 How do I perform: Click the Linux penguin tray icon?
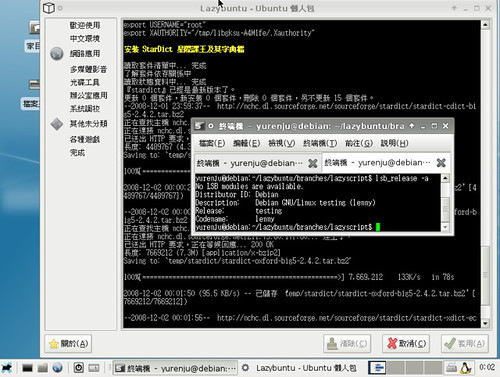click(x=466, y=368)
